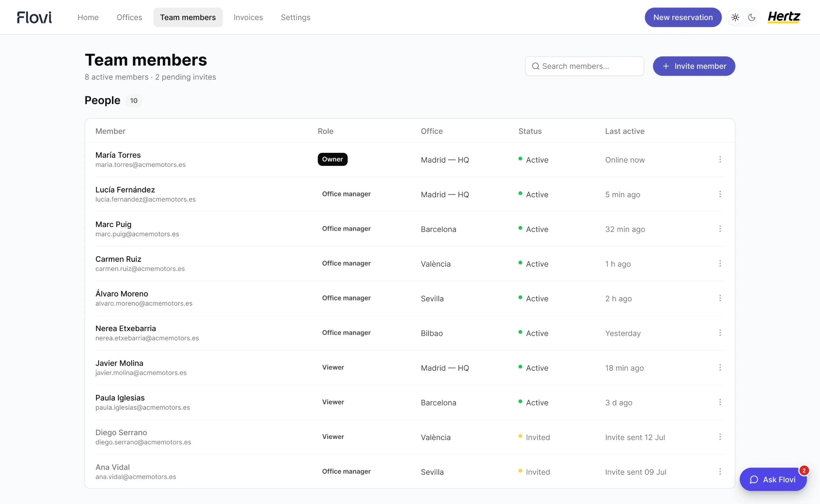This screenshot has width=820, height=504.
Task: Open Marc Puig's Office manager role dropdown
Action: click(346, 229)
